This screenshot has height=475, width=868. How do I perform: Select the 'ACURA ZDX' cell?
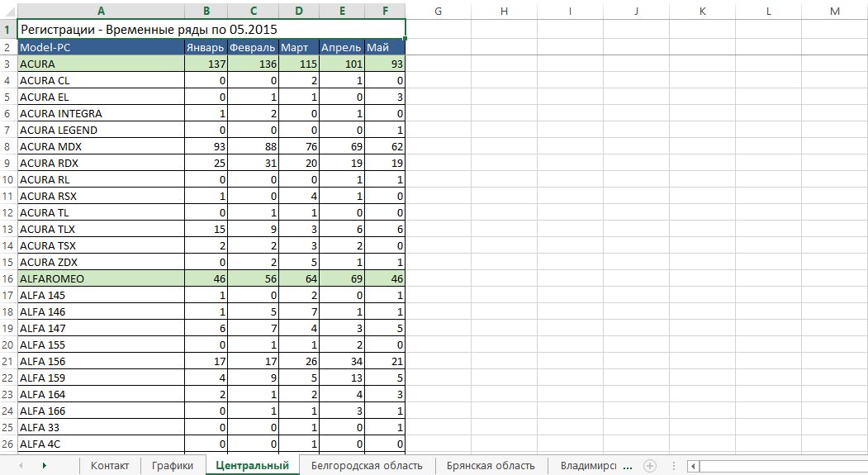[x=101, y=263]
